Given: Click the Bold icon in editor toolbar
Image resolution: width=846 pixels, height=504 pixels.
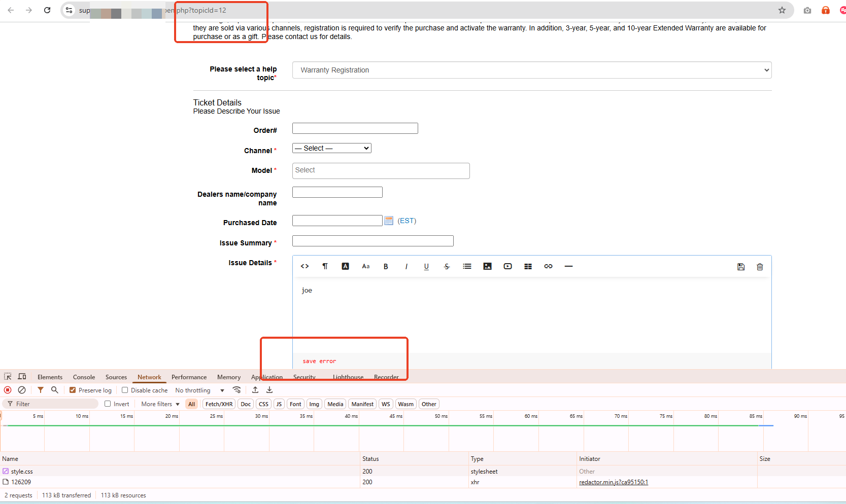Looking at the screenshot, I should 386,267.
